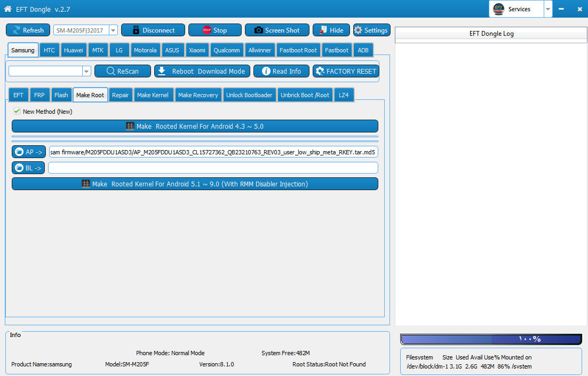Open the Qualcomm tab

click(226, 50)
